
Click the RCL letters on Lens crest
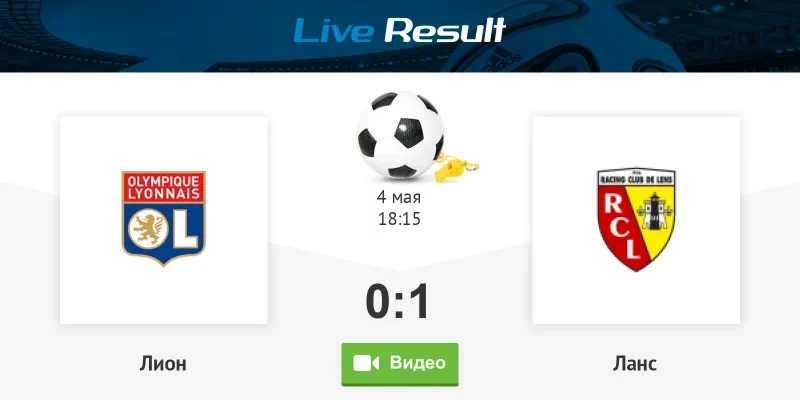[x=623, y=226]
